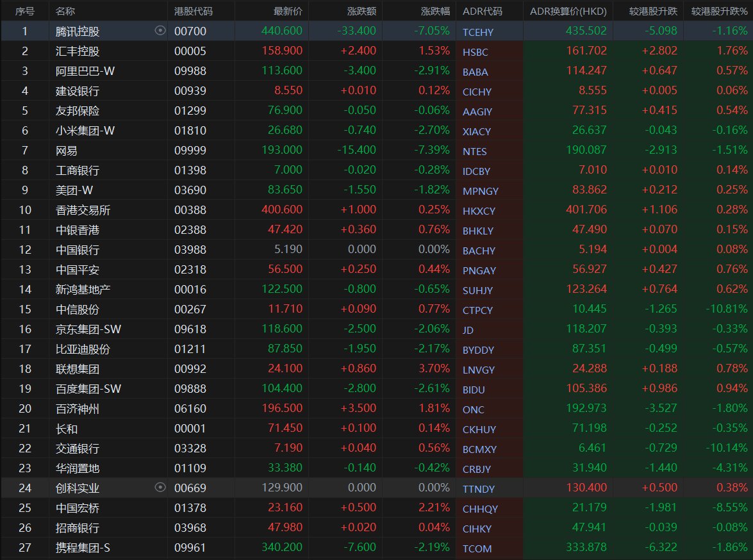Click the TCEHY ADR code

tap(478, 32)
